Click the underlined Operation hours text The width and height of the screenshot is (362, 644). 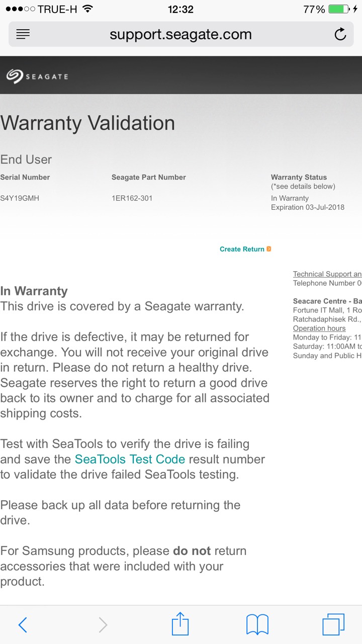319,329
